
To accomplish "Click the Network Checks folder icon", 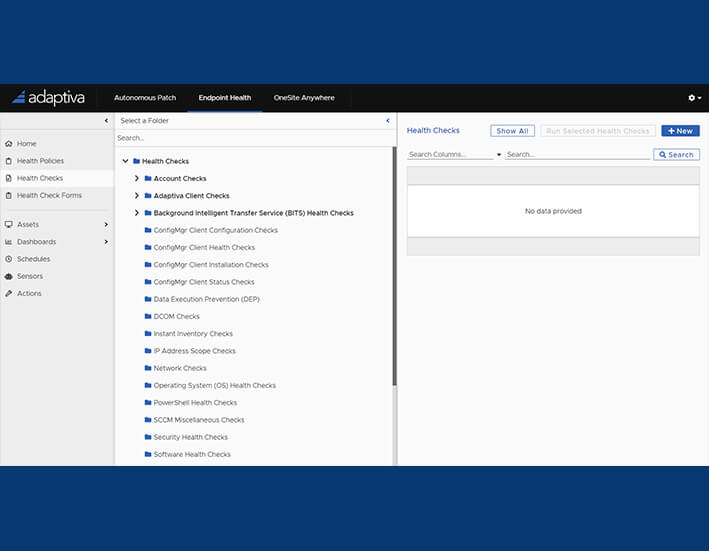I will (148, 368).
